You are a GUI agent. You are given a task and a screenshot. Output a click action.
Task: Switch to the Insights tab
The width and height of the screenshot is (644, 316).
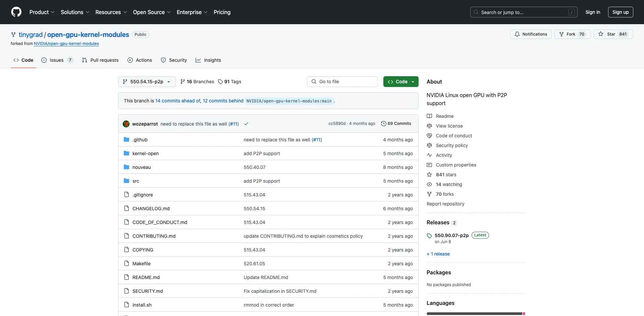(x=208, y=60)
